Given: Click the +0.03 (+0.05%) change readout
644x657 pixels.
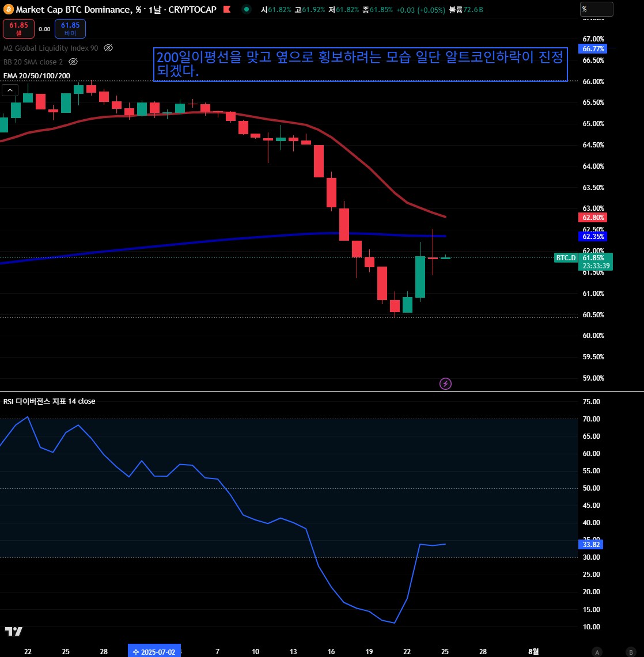Looking at the screenshot, I should click(x=421, y=10).
